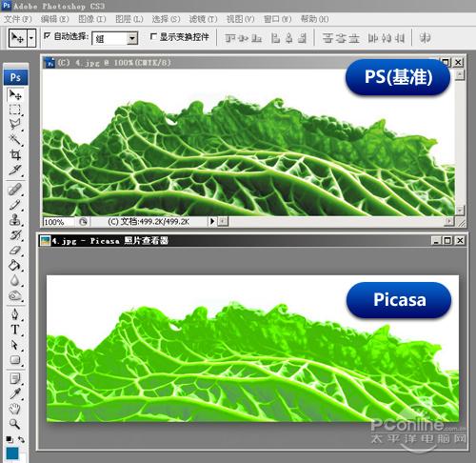Click the 100% zoom field in status bar

pos(58,222)
